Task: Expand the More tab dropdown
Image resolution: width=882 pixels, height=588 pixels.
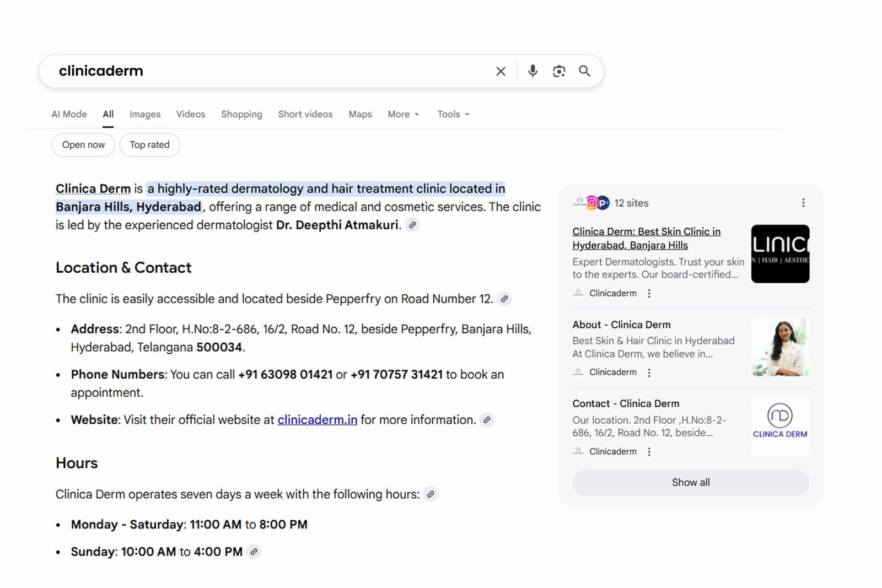Action: pos(403,114)
